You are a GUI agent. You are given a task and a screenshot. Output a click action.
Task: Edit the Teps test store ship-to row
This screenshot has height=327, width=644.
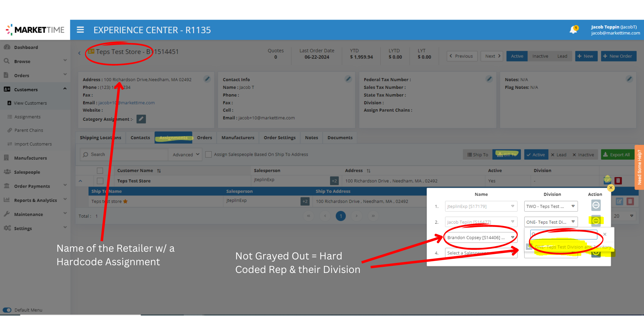620,201
